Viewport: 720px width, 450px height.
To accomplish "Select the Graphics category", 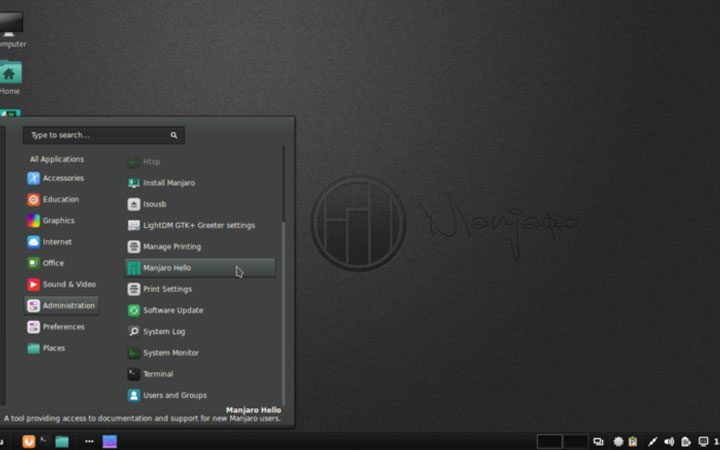I will [51, 220].
